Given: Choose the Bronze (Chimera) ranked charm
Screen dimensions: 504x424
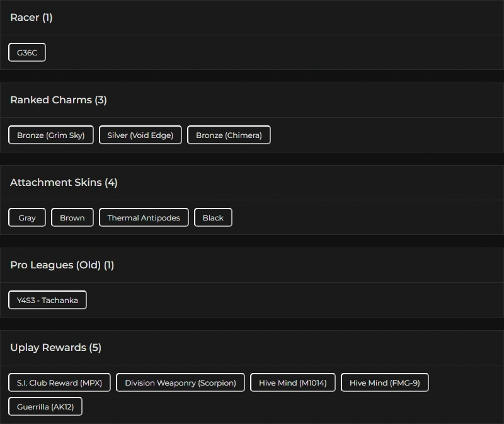Looking at the screenshot, I should (x=229, y=135).
